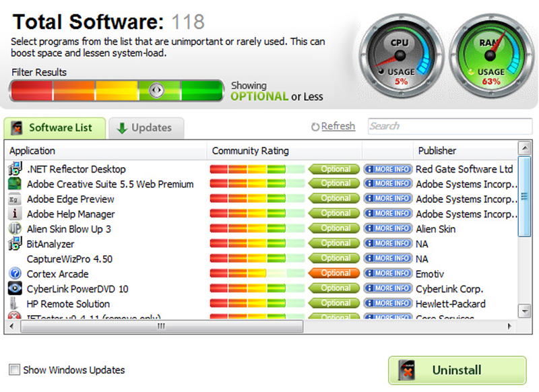Viewport: 539px width, 392px height.
Task: Click the horizontal scrollbar thumb
Action: tap(162, 326)
